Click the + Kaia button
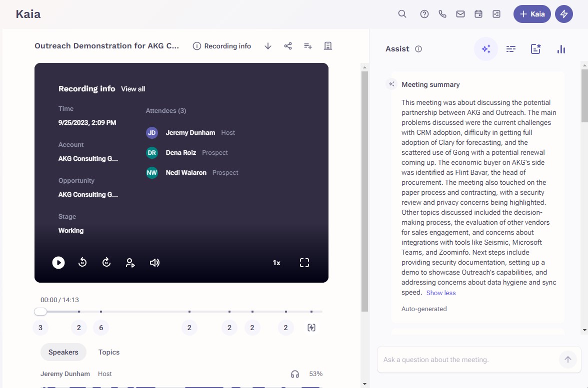The width and height of the screenshot is (588, 388). point(532,14)
